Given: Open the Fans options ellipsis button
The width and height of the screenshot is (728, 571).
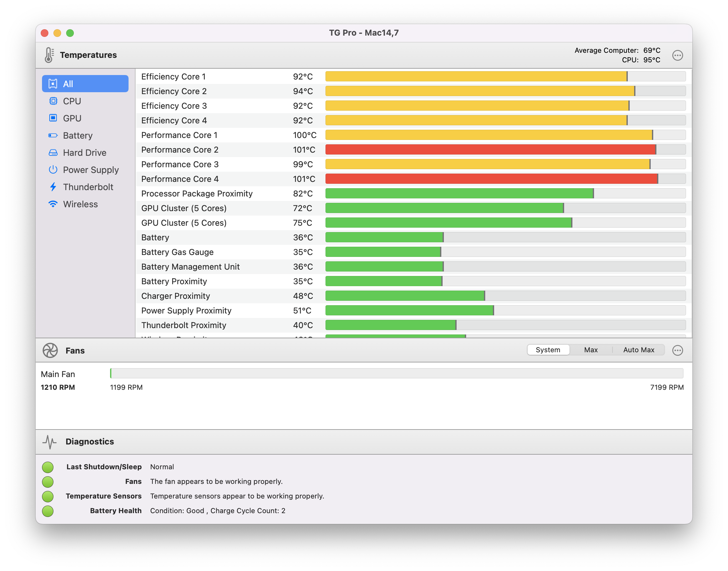Looking at the screenshot, I should (677, 350).
